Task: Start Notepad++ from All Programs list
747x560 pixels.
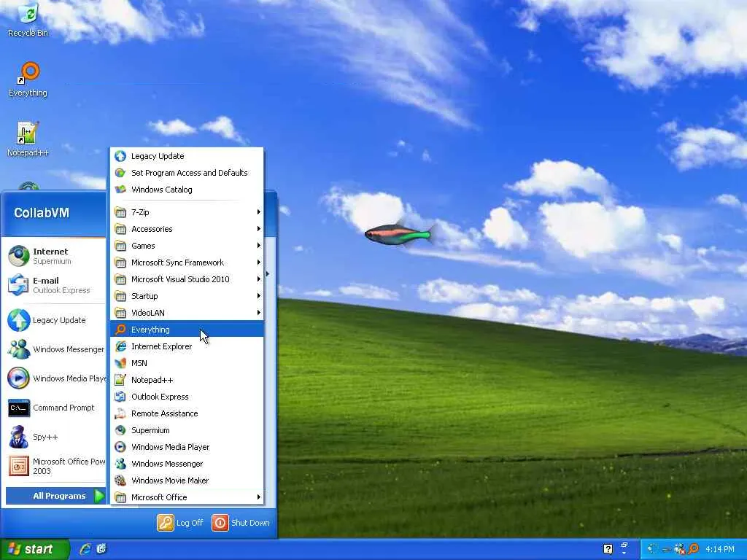Action: pos(187,380)
